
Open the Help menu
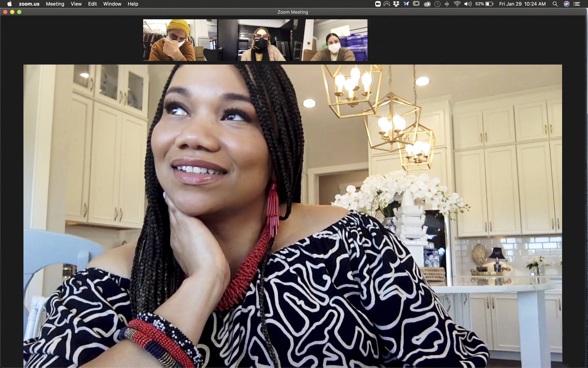point(133,4)
